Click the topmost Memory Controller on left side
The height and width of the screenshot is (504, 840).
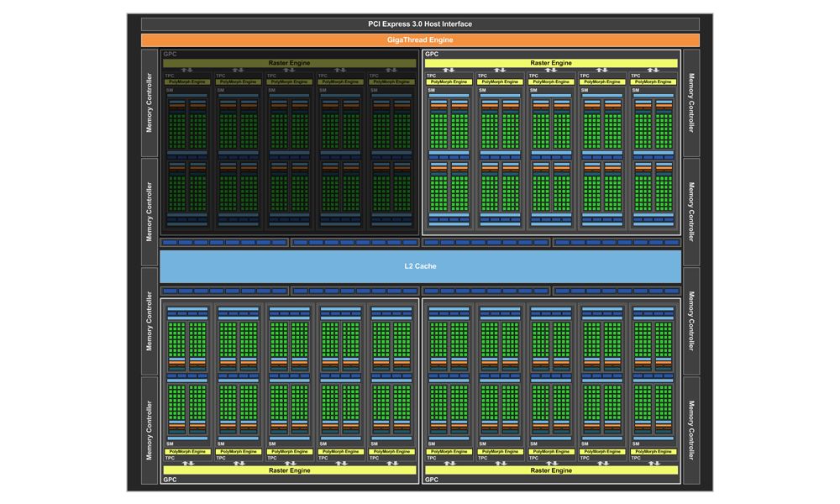pos(149,102)
